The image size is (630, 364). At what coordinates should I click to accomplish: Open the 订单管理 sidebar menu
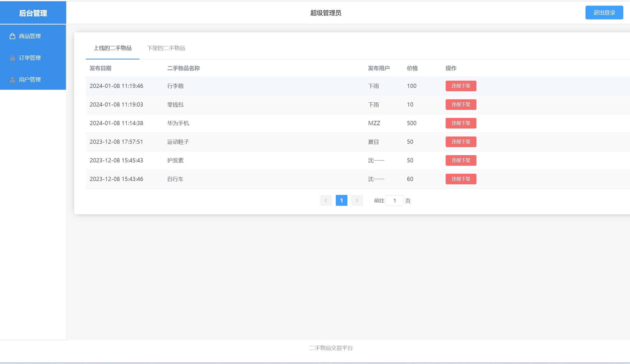click(30, 58)
